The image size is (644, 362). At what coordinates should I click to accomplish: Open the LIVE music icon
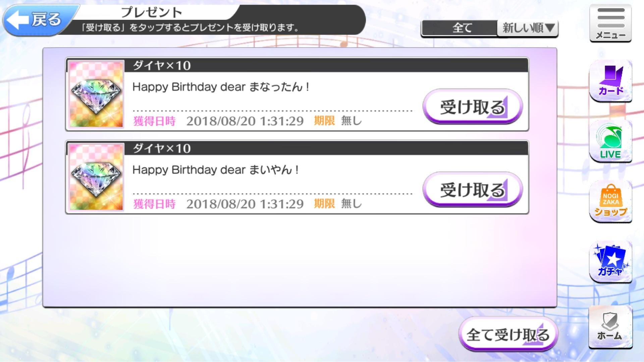click(x=610, y=141)
